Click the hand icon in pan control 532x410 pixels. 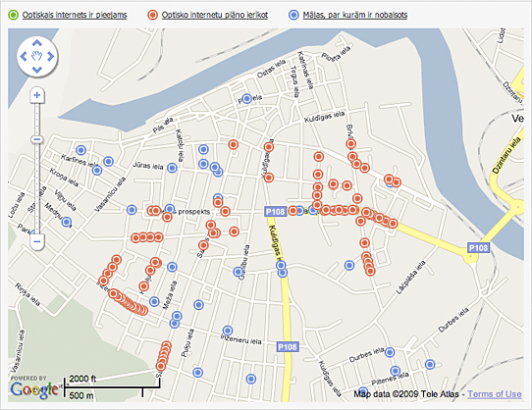pos(37,56)
